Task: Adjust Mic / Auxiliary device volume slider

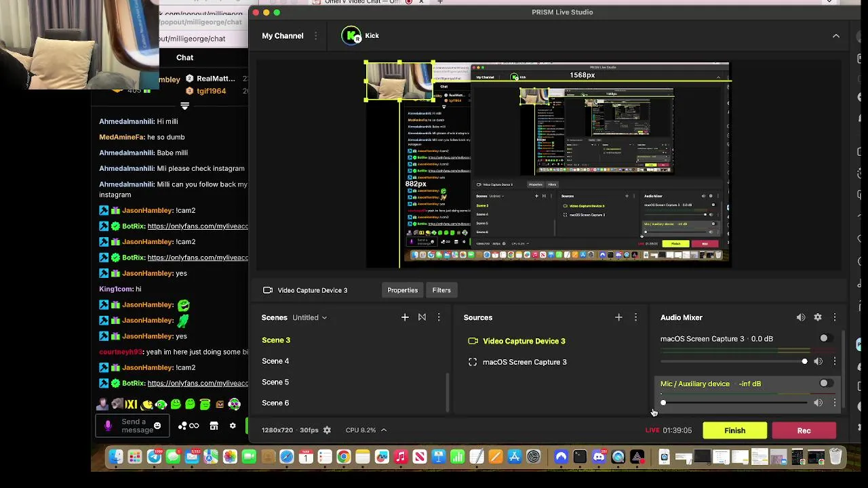Action: 734,403
